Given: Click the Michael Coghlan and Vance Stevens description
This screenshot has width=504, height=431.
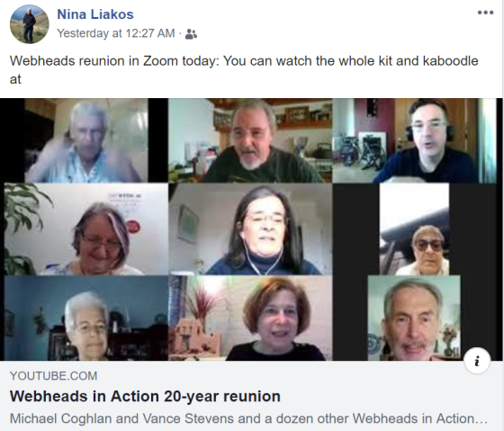Looking at the screenshot, I should 248,418.
